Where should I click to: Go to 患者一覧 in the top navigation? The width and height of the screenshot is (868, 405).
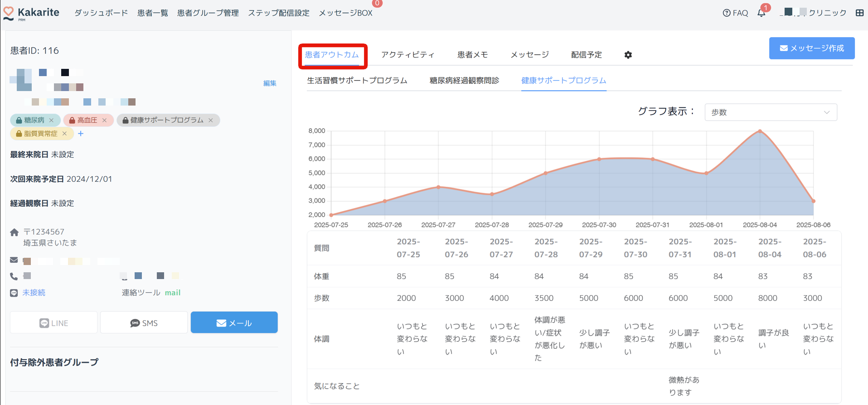(x=152, y=13)
